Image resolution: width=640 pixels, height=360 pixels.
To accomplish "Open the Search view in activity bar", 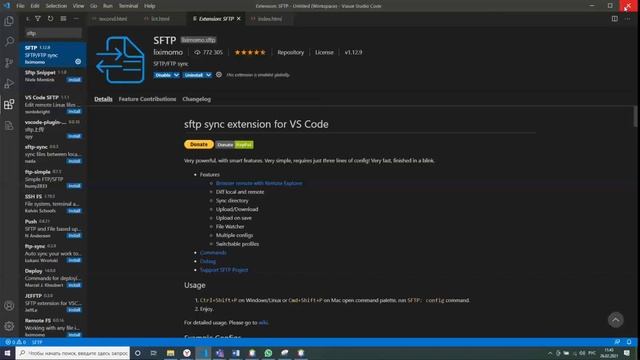I will (x=9, y=42).
